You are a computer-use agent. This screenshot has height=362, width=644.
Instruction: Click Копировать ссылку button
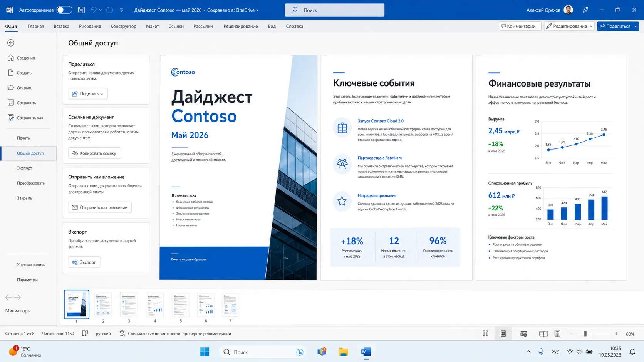tap(95, 153)
